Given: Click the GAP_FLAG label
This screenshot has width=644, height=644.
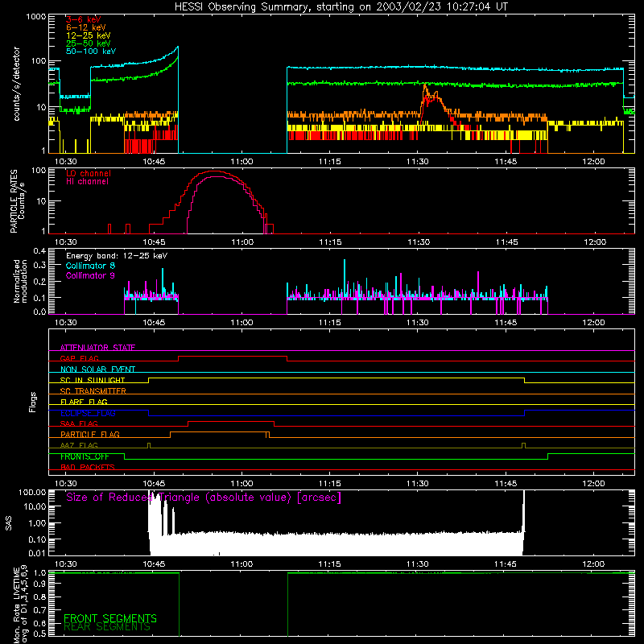Looking at the screenshot, I should pyautogui.click(x=79, y=358).
